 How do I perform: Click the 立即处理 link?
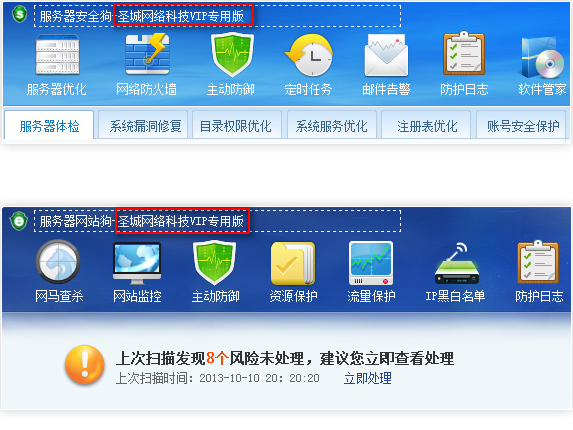368,378
